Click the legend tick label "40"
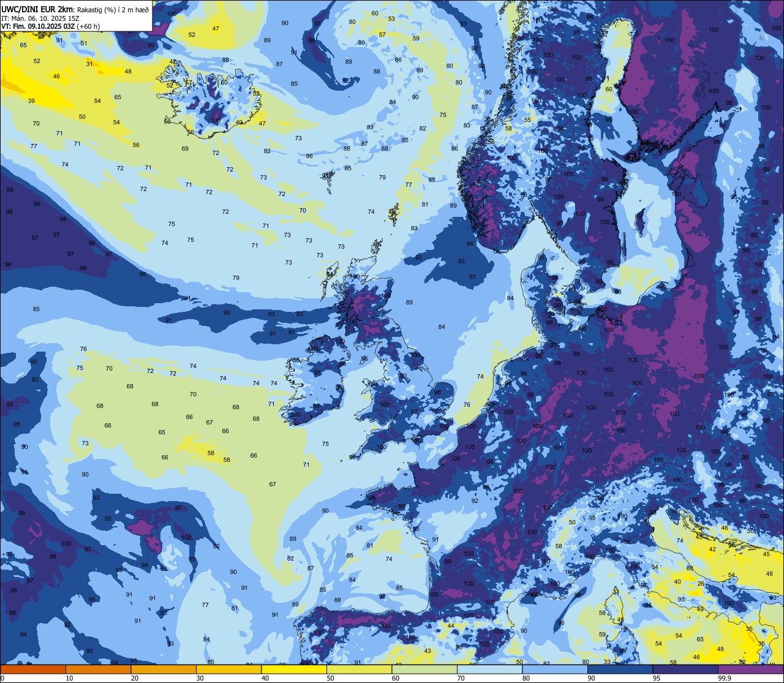 [x=265, y=678]
